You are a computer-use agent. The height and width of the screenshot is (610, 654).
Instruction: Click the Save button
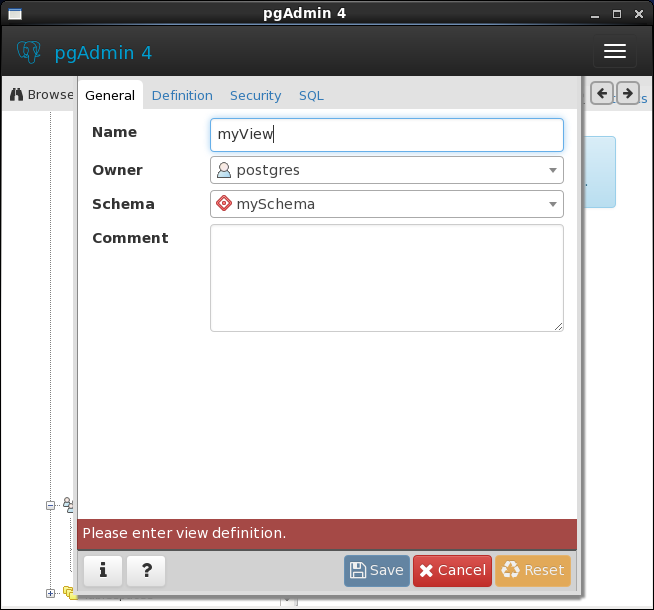[377, 570]
